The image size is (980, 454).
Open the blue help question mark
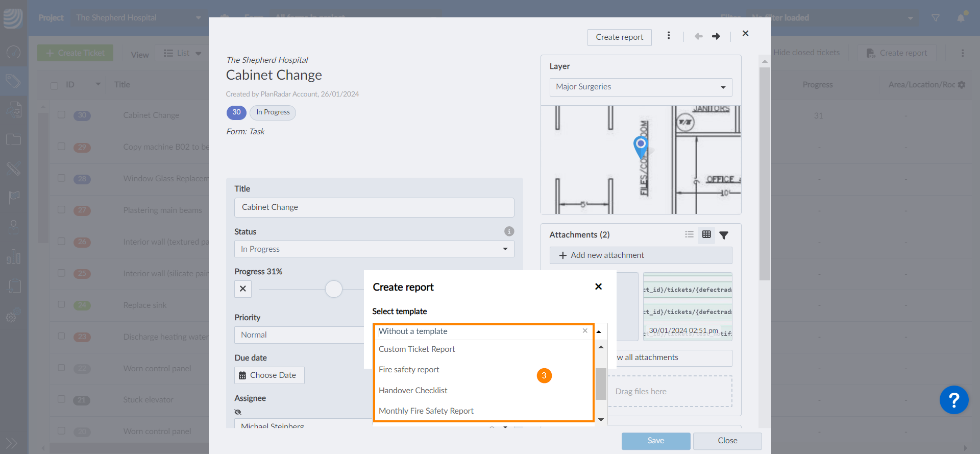point(953,400)
